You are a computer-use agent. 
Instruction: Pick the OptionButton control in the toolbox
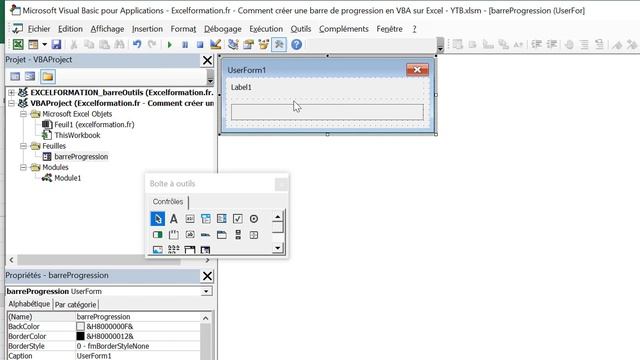(x=254, y=219)
